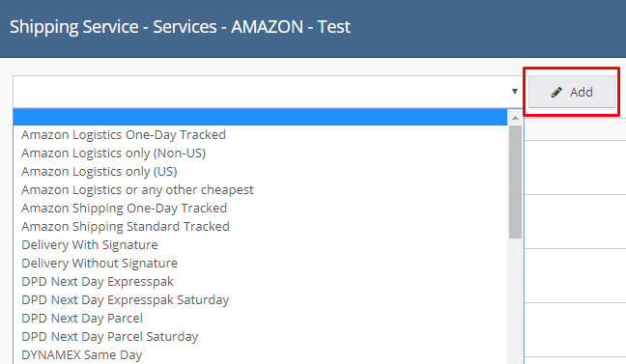Pick Amazon Logistics only (US)
Viewport: 626px width, 364px height.
[x=99, y=172]
